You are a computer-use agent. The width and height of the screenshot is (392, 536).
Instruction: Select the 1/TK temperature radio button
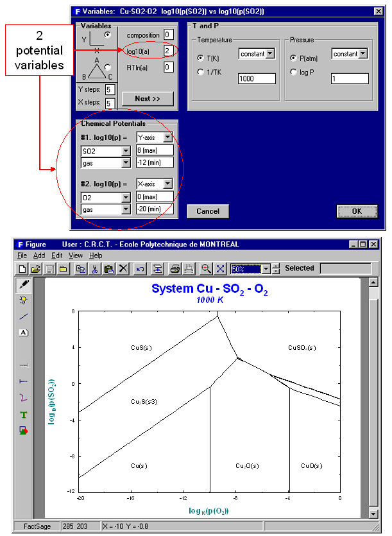pyautogui.click(x=200, y=72)
